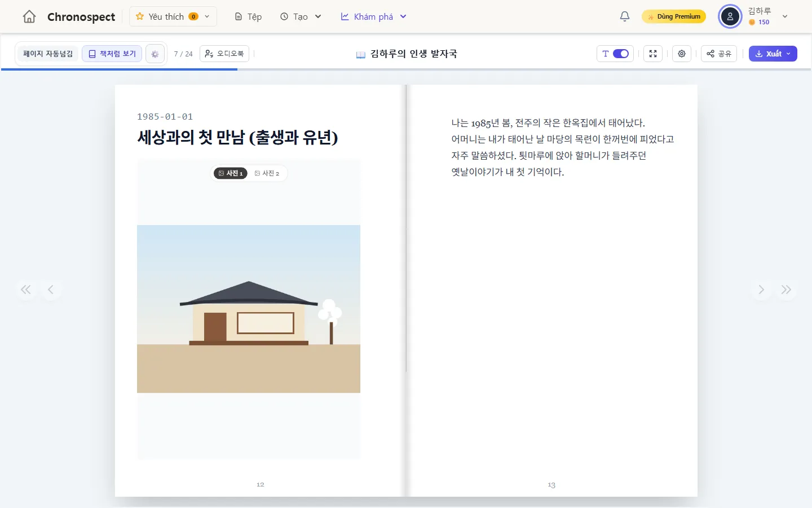The width and height of the screenshot is (812, 508).
Task: Open the user avatar profile
Action: tap(730, 16)
